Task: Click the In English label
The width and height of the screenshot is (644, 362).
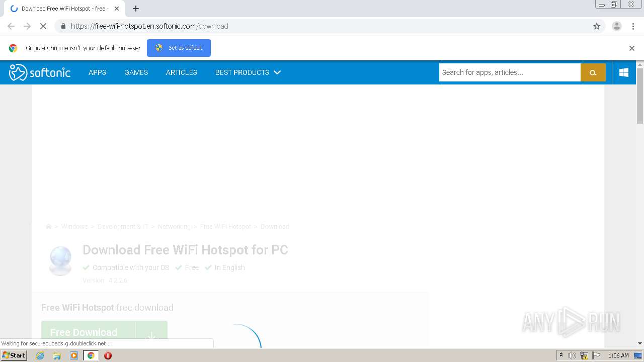Action: [229, 267]
